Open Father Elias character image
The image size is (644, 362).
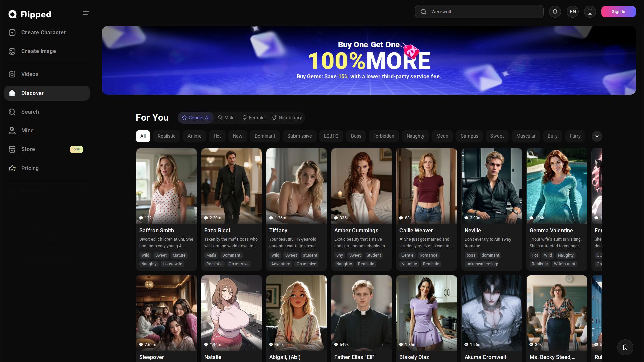[x=362, y=313]
